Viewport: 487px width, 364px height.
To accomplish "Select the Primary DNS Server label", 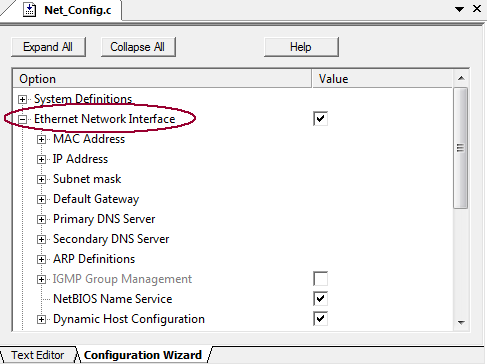I will click(x=104, y=219).
